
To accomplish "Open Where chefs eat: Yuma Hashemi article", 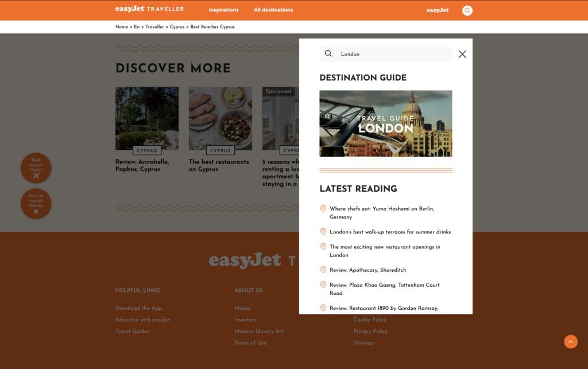I will [382, 213].
